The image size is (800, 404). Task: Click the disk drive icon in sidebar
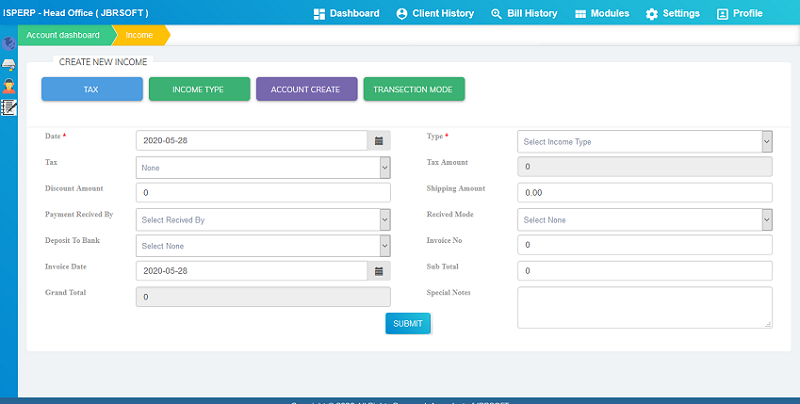(x=9, y=65)
